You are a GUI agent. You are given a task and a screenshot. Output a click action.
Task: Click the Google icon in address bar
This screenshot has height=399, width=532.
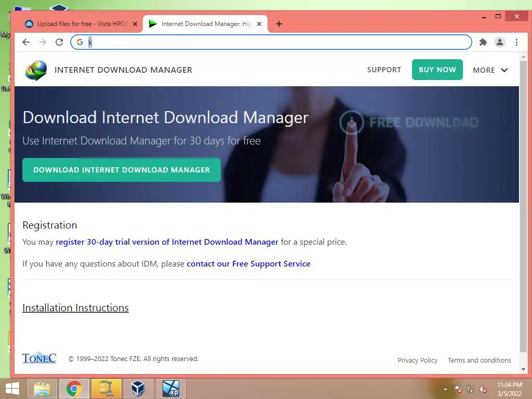tap(80, 42)
